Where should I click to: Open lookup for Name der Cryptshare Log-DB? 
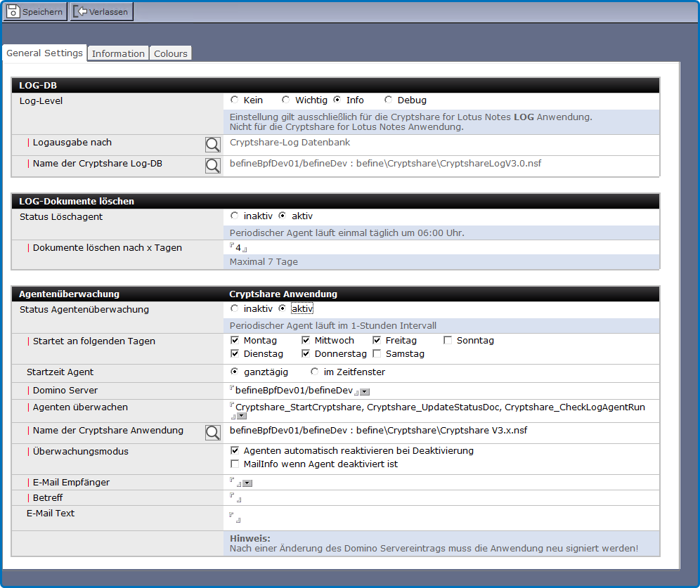point(212,166)
